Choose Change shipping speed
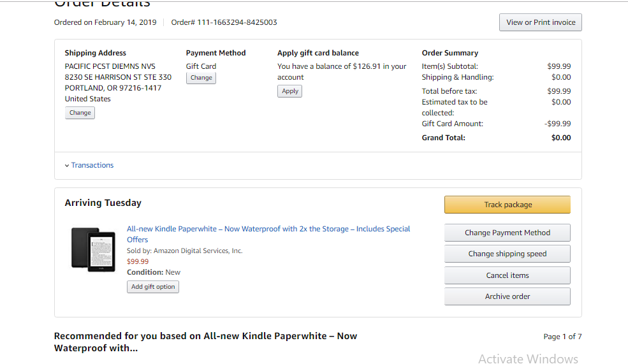Viewport: 628px width, 364px height. [507, 254]
